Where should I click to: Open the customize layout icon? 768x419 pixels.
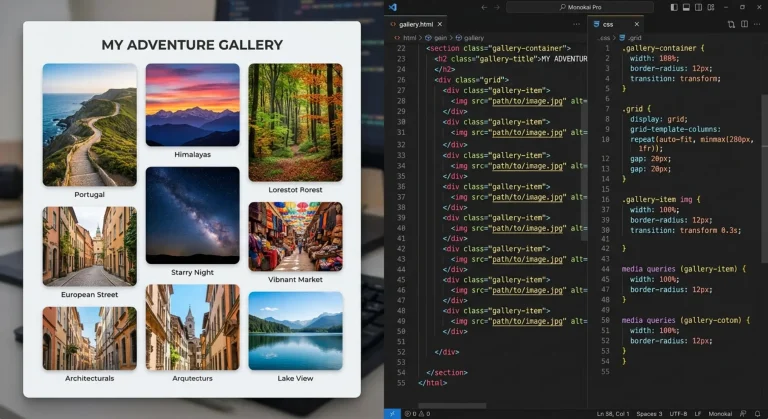[x=711, y=7]
